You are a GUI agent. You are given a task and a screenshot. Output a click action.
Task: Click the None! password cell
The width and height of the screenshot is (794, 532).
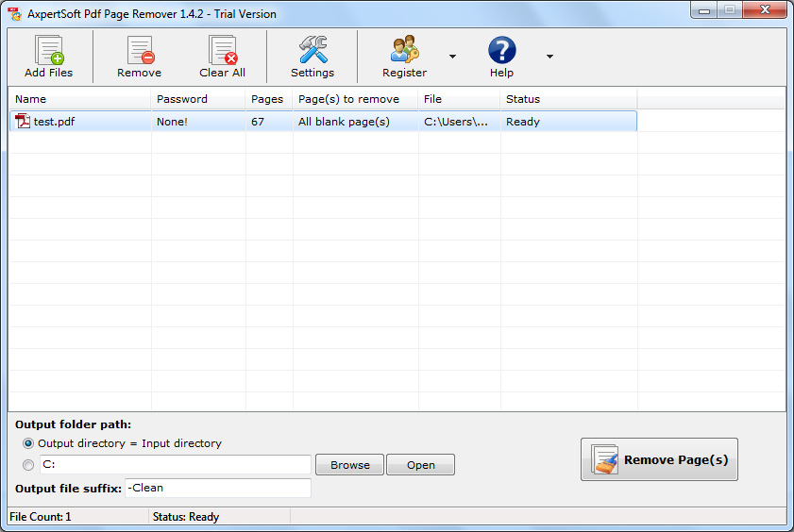[198, 122]
